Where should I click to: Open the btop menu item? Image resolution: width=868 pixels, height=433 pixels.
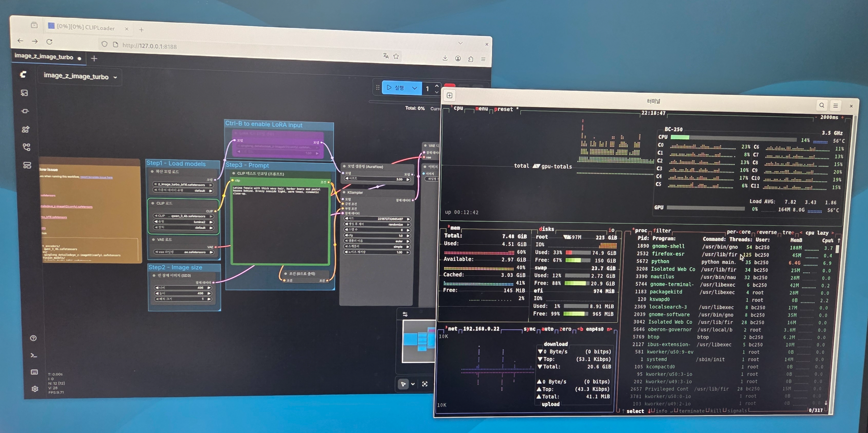coord(481,109)
